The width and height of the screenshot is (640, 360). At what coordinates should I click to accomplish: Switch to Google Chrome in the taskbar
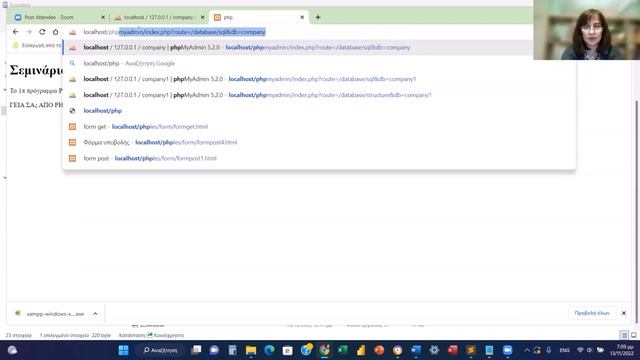(324, 350)
